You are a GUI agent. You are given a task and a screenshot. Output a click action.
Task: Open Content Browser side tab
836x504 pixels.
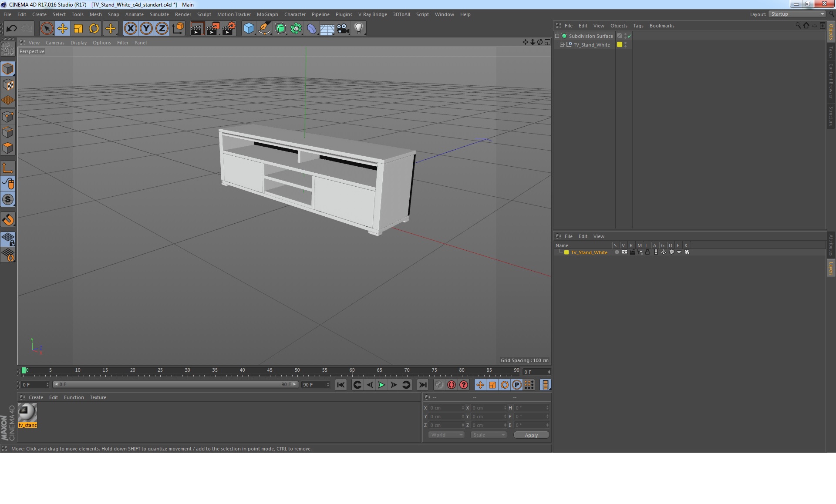[831, 81]
